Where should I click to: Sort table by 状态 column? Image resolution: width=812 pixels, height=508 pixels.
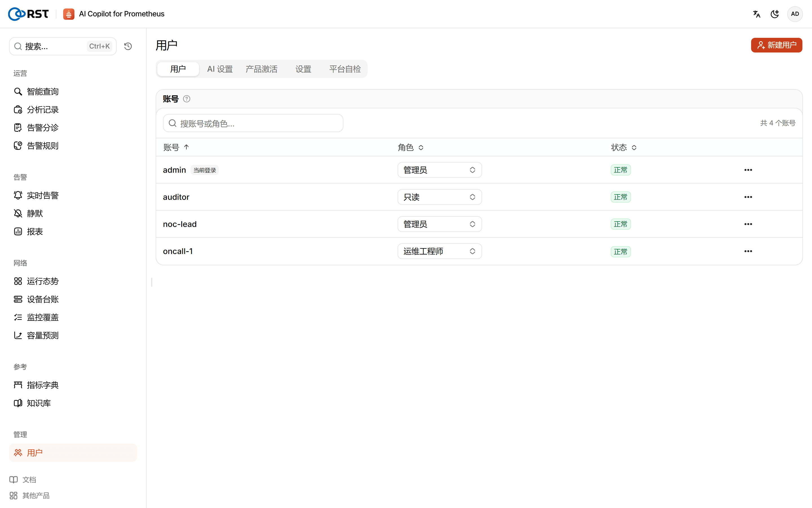tap(624, 148)
